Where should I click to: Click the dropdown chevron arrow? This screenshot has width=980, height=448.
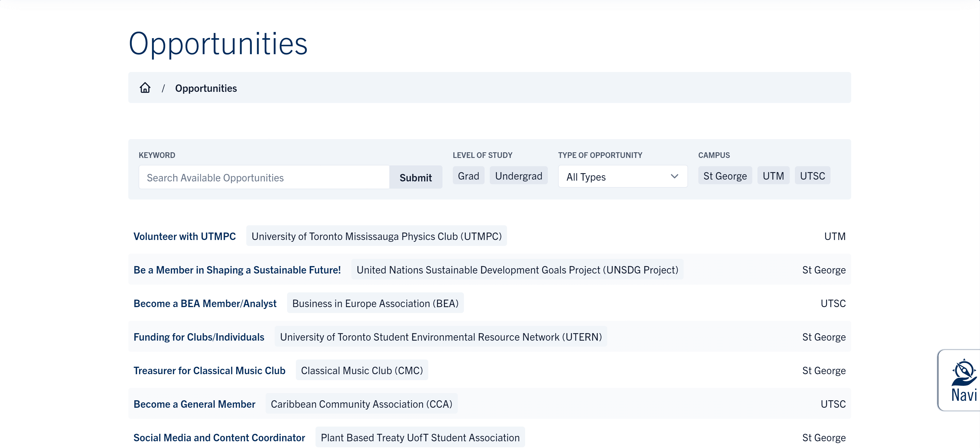[674, 177]
